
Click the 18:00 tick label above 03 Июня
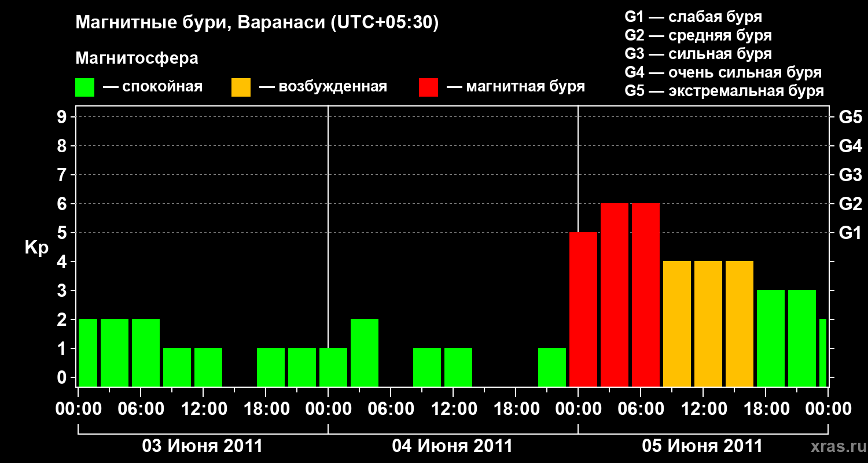[266, 409]
